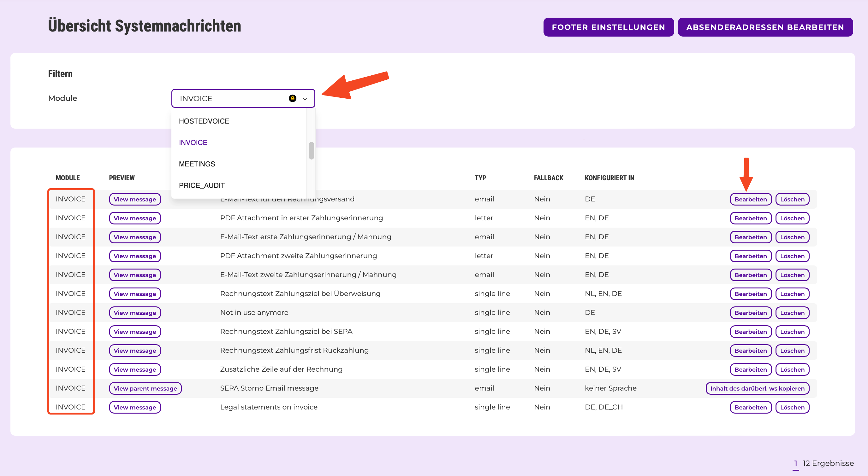Pick INVOICE in the dropdown list

pyautogui.click(x=193, y=142)
